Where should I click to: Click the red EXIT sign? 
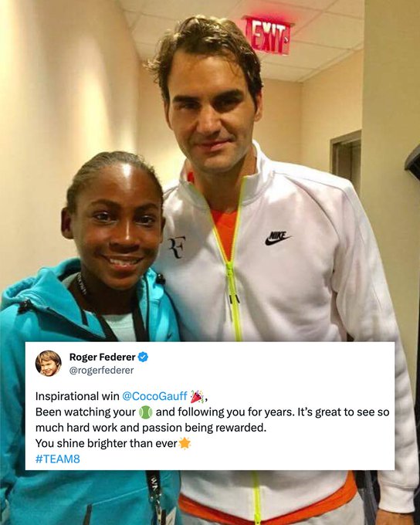268,36
